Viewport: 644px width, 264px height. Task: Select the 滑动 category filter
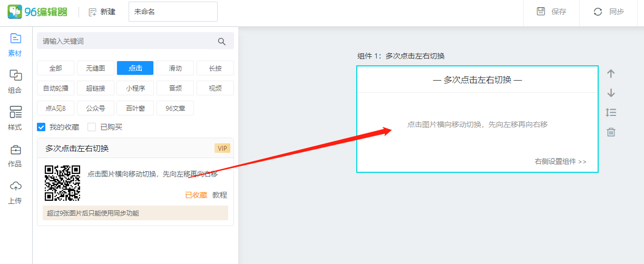[x=175, y=68]
